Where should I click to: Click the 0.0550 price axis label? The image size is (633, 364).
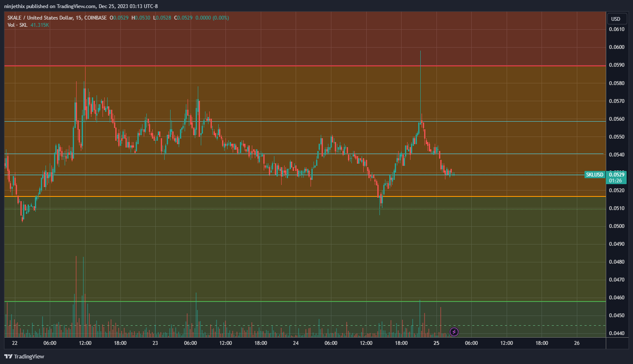pos(616,137)
